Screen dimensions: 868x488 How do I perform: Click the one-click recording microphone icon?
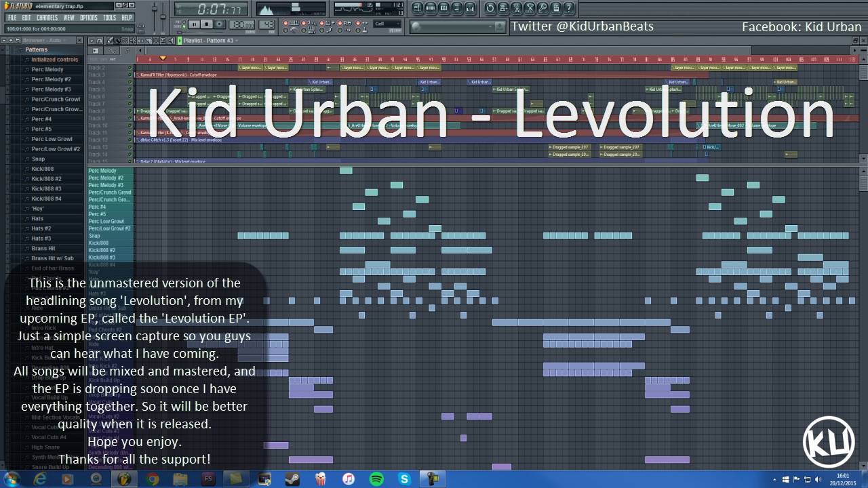pos(542,8)
